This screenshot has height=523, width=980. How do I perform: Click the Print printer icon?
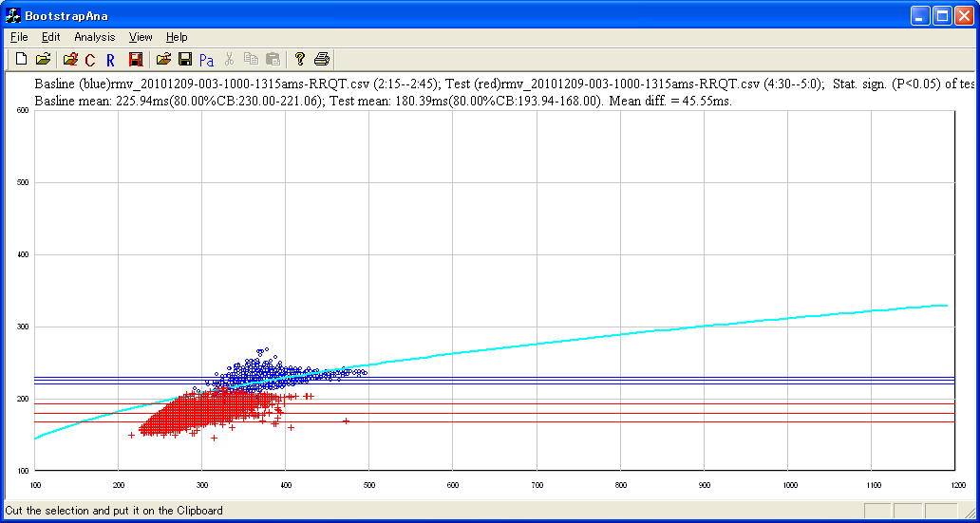[322, 60]
